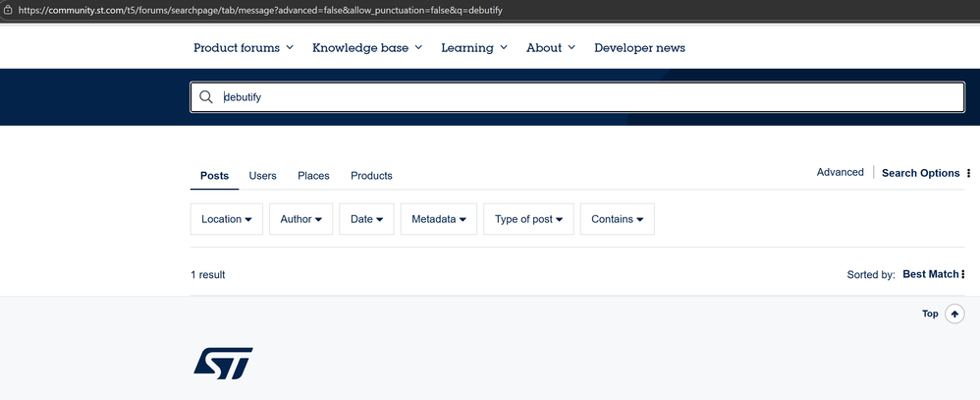Screen dimensions: 980x400
Task: Open the Location filter dropdown
Action: coord(226,219)
